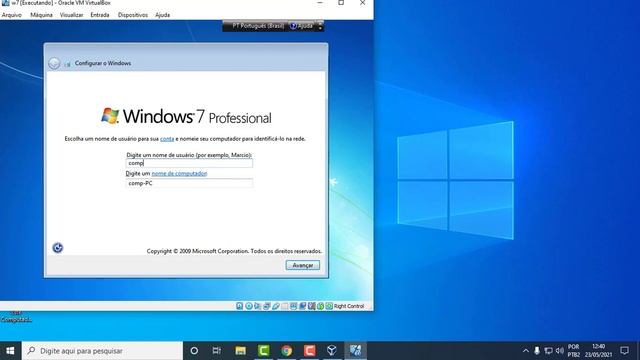The image size is (640, 360).
Task: Click the Right Control host key label
Action: tap(349, 306)
